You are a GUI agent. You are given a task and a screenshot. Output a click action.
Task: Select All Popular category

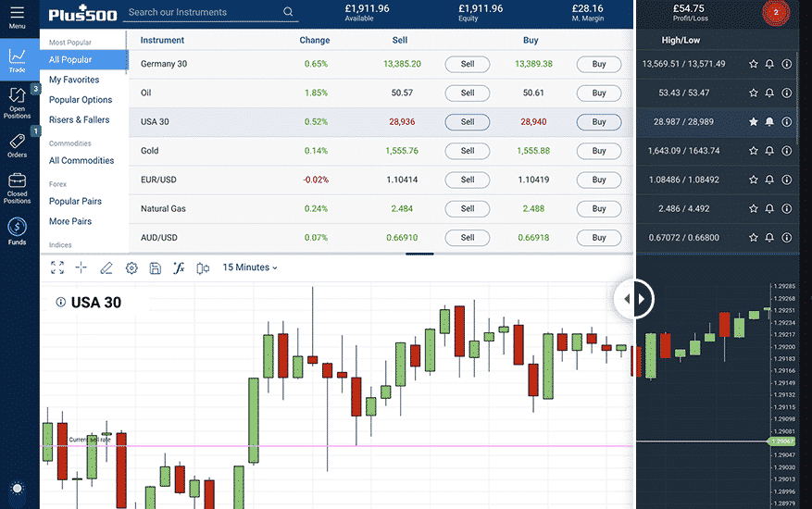[x=83, y=59]
